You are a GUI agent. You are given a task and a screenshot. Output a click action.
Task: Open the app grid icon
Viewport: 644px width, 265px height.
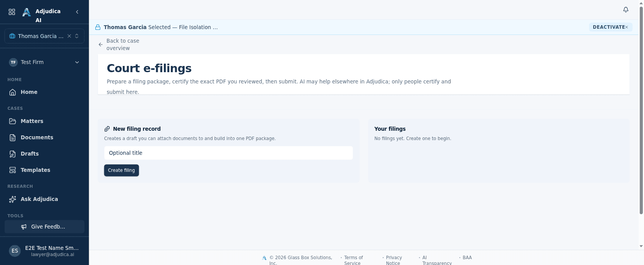click(12, 12)
